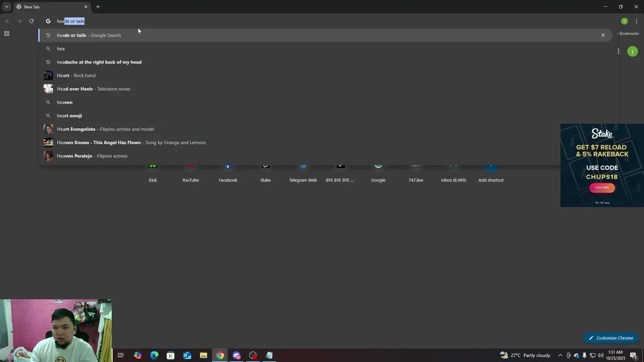Open Outlook from the taskbar

click(x=187, y=355)
